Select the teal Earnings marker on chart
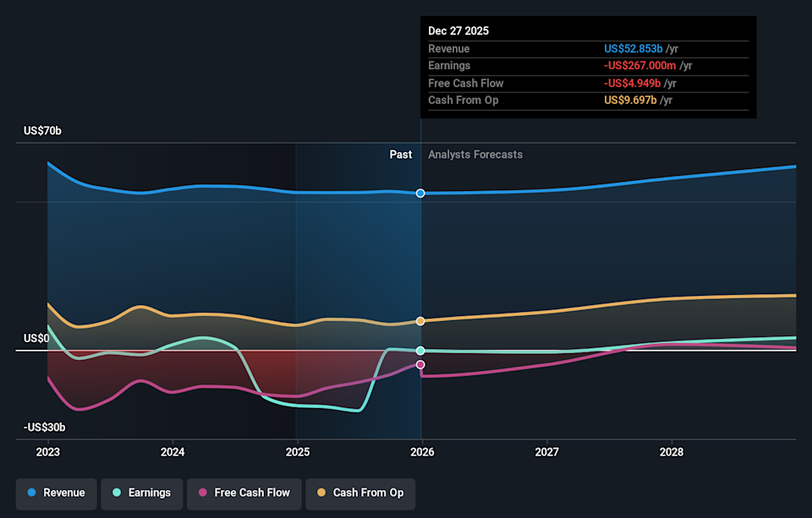 click(420, 350)
